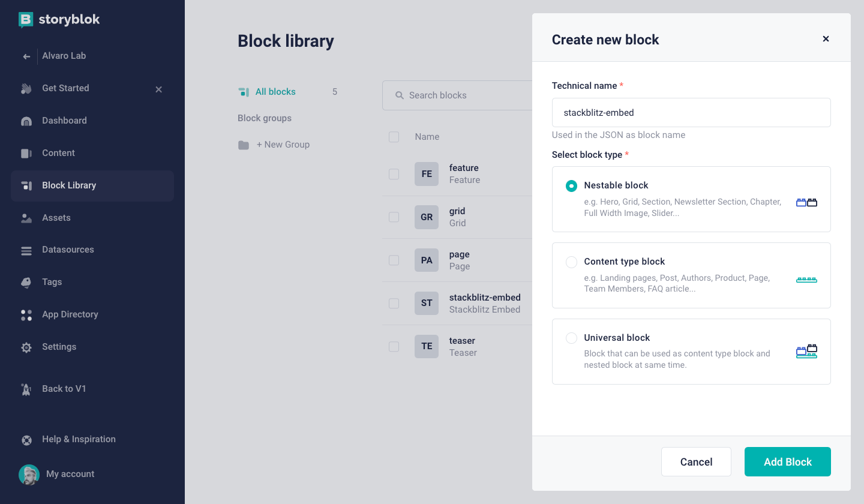Tick the checkbox for the feature block
Viewport: 864px width, 504px height.
tap(394, 174)
